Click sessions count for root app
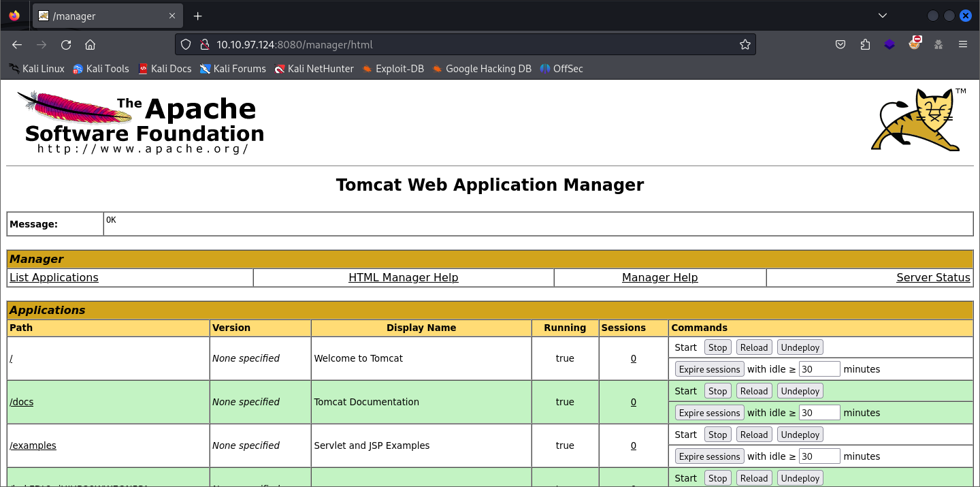Viewport: 980px width, 487px height. point(634,358)
